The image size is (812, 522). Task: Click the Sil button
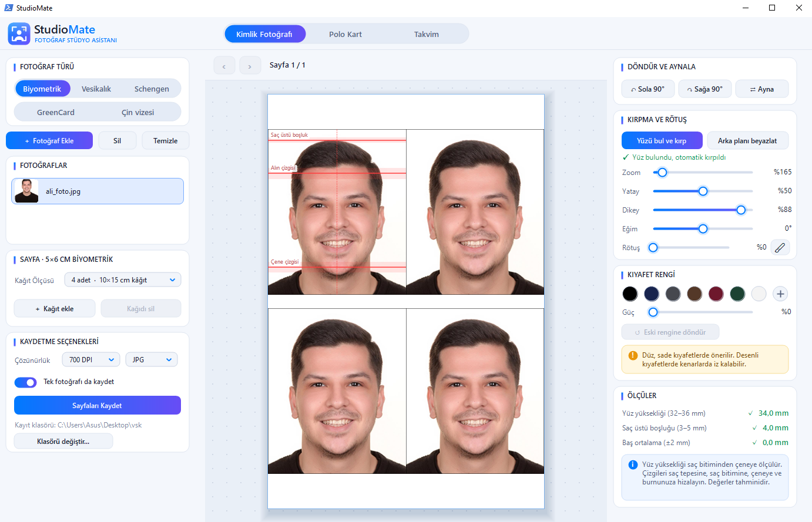(x=117, y=141)
